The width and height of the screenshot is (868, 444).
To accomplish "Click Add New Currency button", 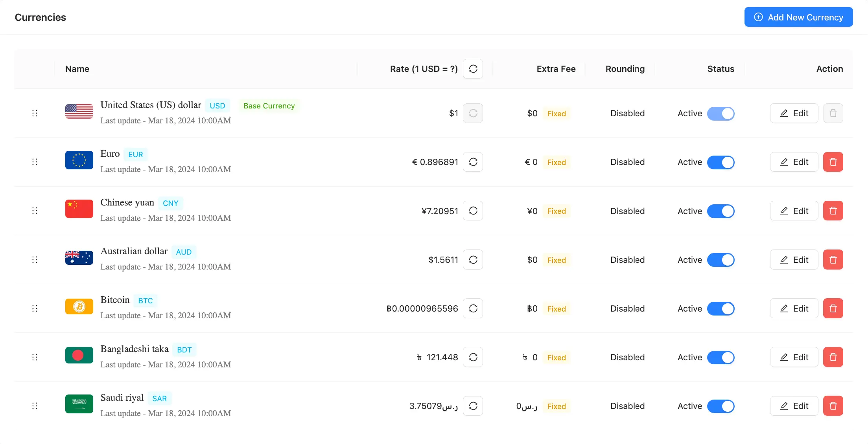I will tap(798, 17).
